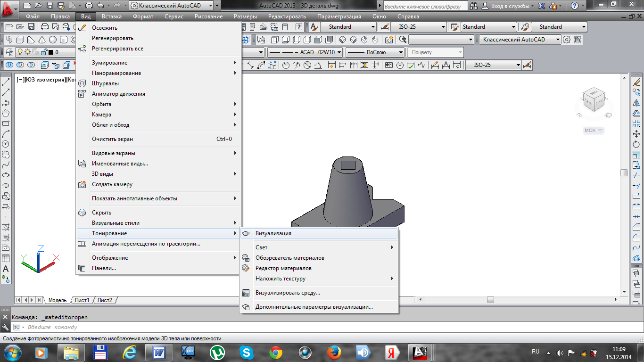The width and height of the screenshot is (644, 362).
Task: Click the Erase tool on modify toolbar
Action: pyautogui.click(x=636, y=82)
